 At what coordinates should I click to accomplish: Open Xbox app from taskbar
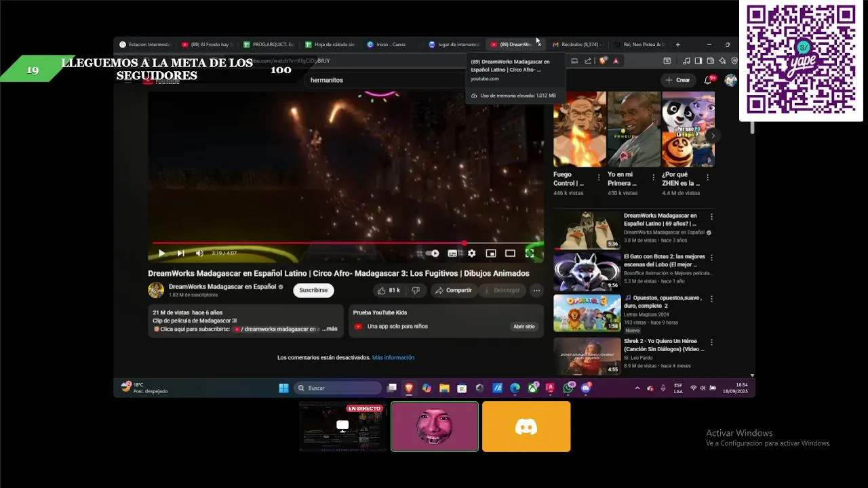[x=533, y=388]
